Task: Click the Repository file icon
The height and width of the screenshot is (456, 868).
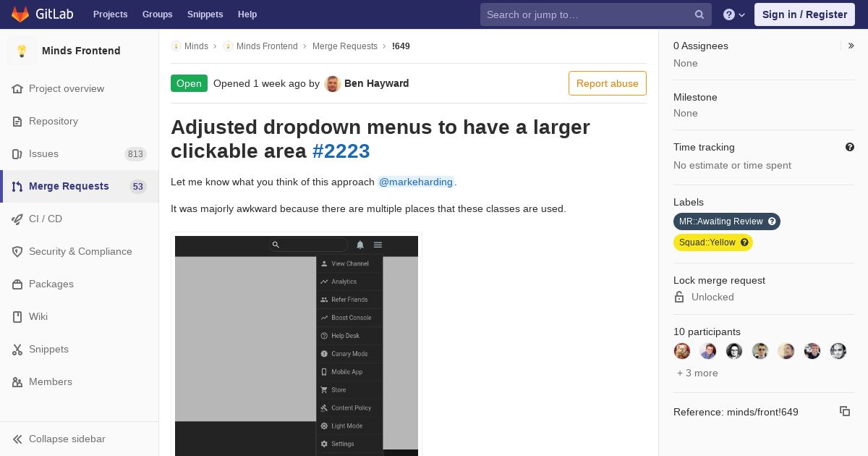Action: click(17, 121)
